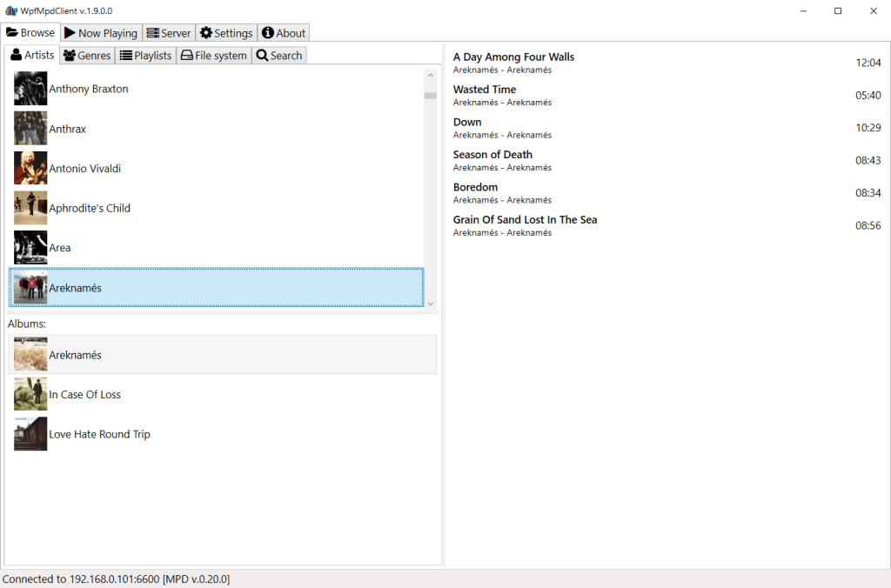Click the artist list scroll up arrow
The width and height of the screenshot is (891, 588).
point(430,75)
